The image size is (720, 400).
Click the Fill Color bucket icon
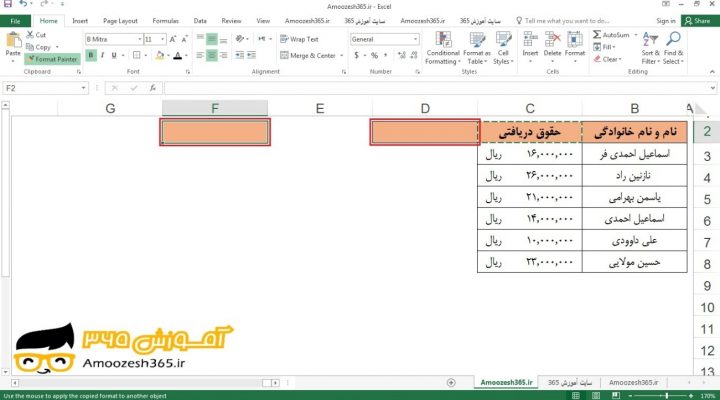tap(160, 55)
